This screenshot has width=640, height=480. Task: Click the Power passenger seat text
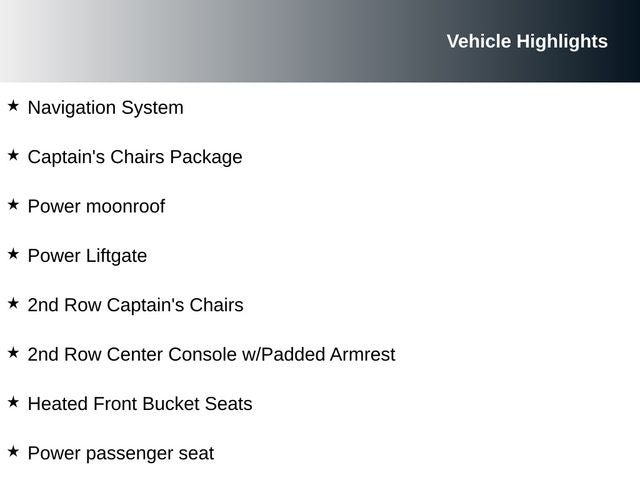coord(121,454)
